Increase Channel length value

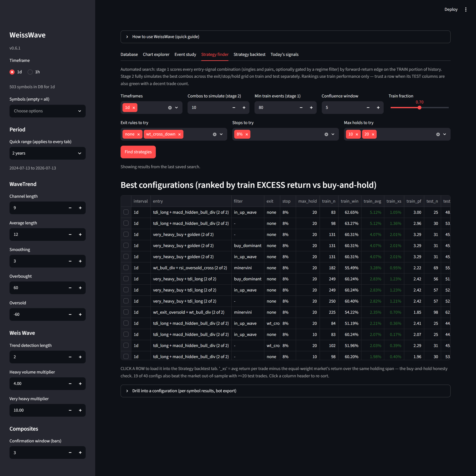(80, 208)
